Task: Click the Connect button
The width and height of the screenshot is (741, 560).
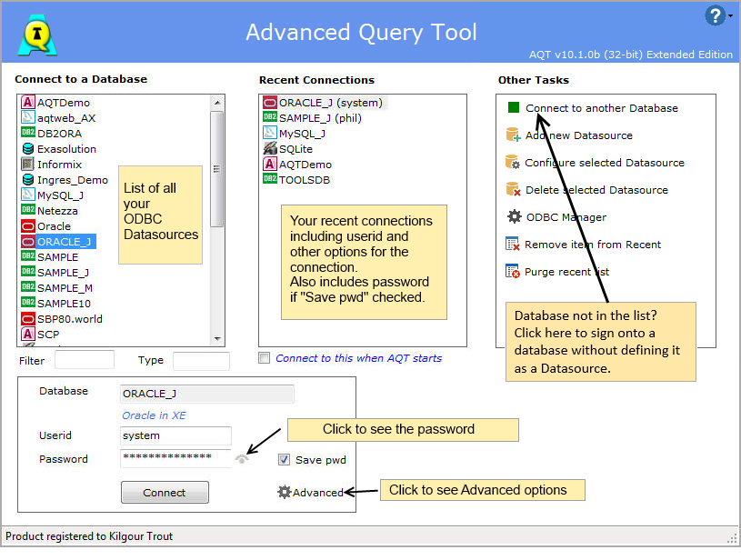Action: [x=165, y=493]
